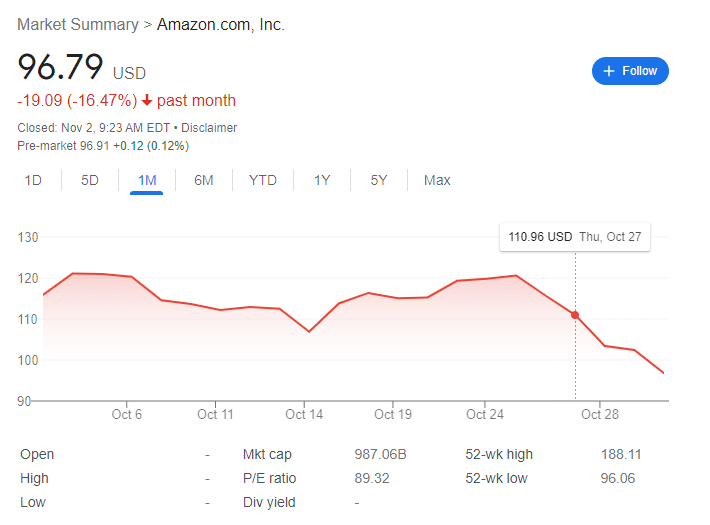Show the Max time range
710x525 pixels.
coord(437,180)
